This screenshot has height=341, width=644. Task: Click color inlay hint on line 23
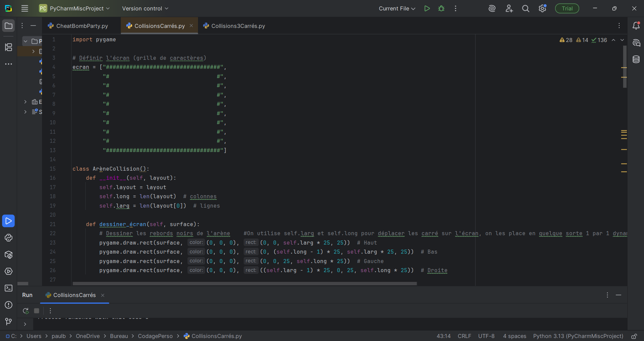coord(196,243)
